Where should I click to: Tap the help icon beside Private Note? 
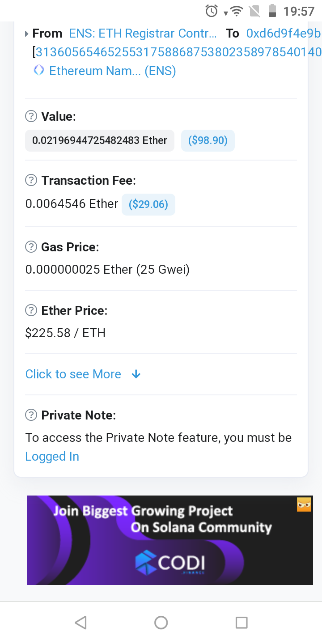pos(31,415)
